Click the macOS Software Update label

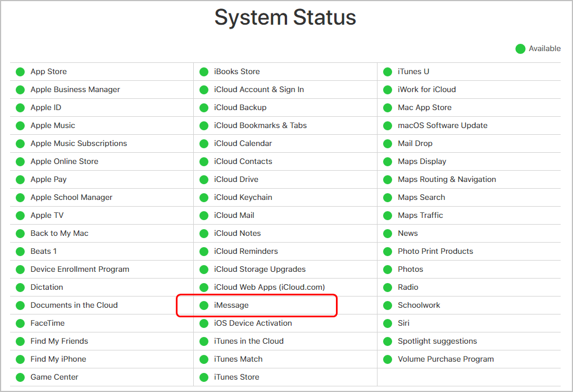point(443,125)
